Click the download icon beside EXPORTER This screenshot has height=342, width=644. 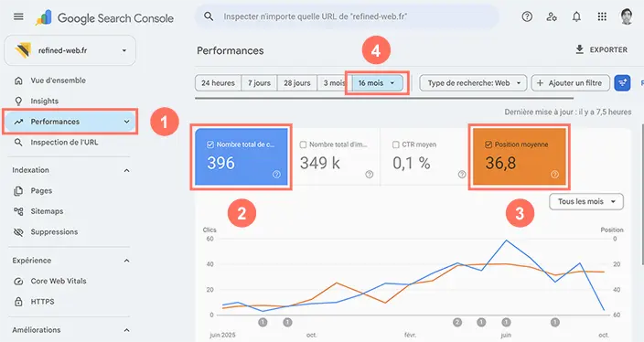[580, 49]
